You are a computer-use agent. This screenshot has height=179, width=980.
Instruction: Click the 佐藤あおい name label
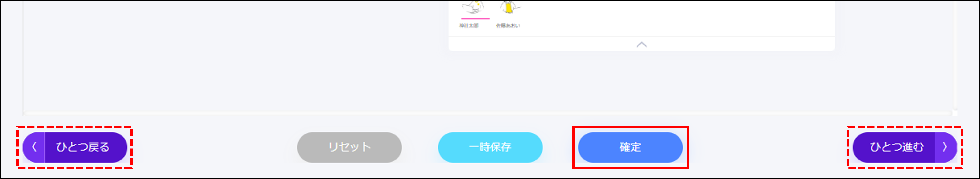point(508,26)
